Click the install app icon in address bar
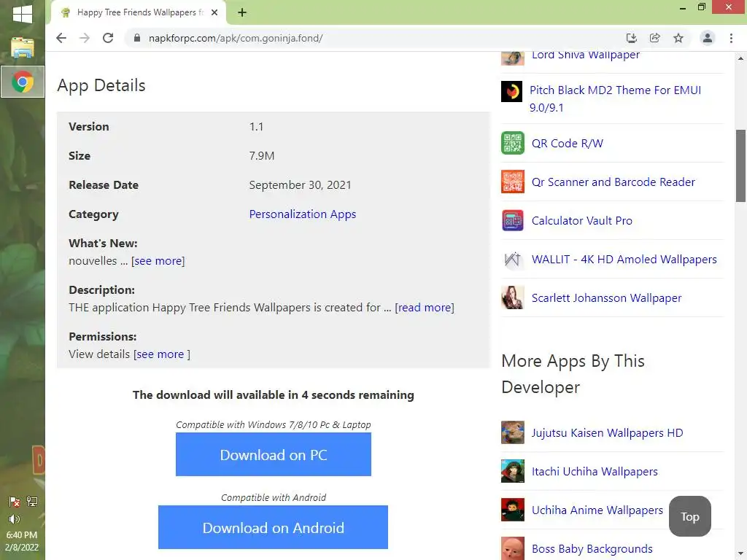The height and width of the screenshot is (560, 747). pos(631,38)
